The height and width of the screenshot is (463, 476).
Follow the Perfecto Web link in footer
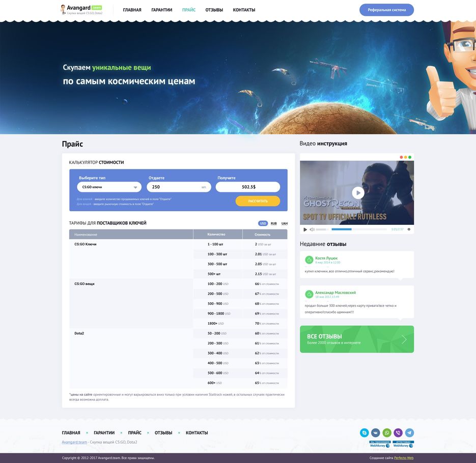404,458
